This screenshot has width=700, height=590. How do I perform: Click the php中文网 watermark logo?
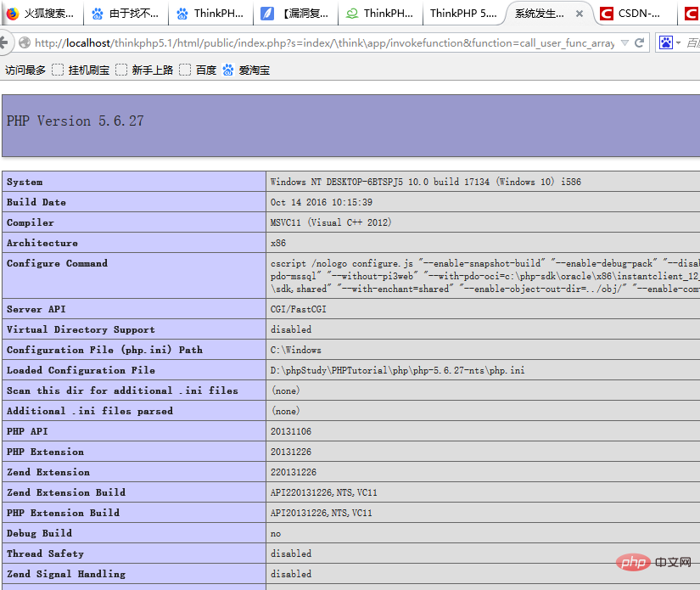(652, 563)
